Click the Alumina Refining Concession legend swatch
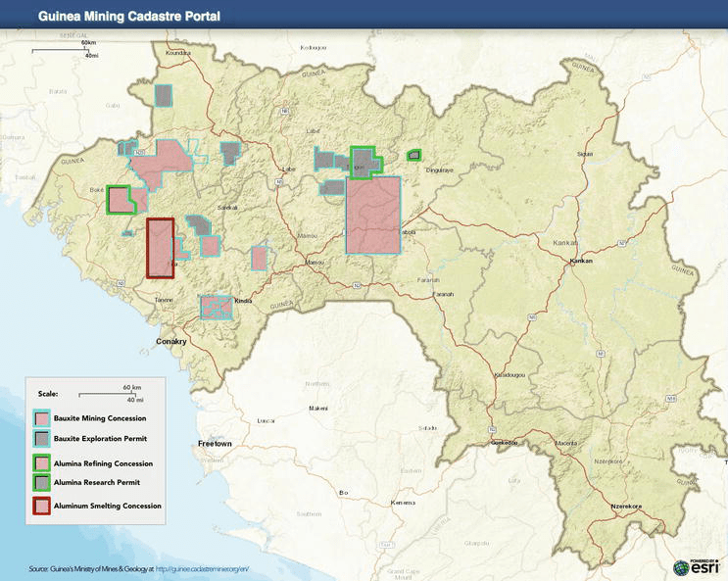728x581 pixels. [42, 463]
